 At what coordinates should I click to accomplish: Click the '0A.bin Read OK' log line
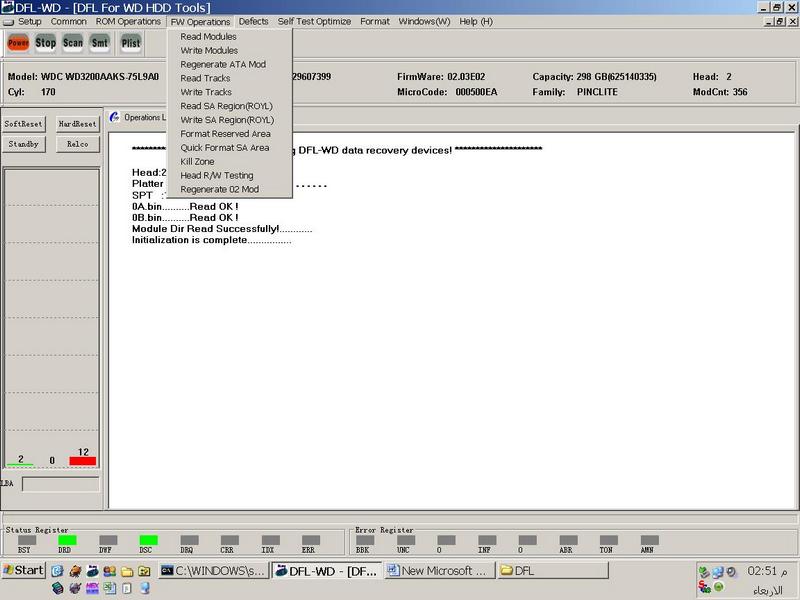point(185,207)
